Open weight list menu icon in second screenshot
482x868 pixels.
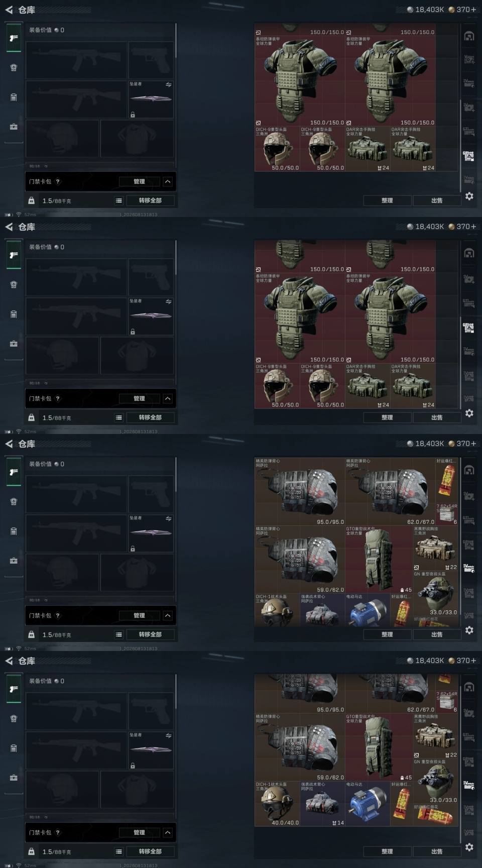click(119, 417)
